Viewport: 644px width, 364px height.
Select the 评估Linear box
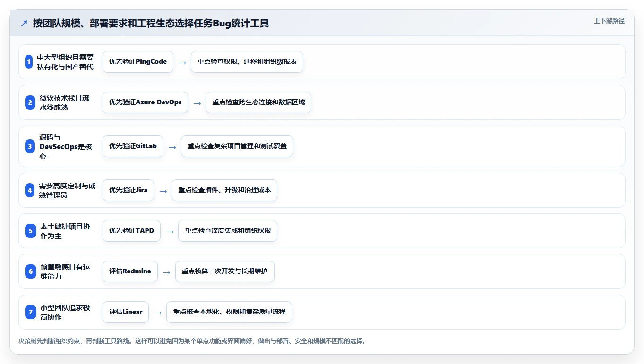[x=126, y=312]
